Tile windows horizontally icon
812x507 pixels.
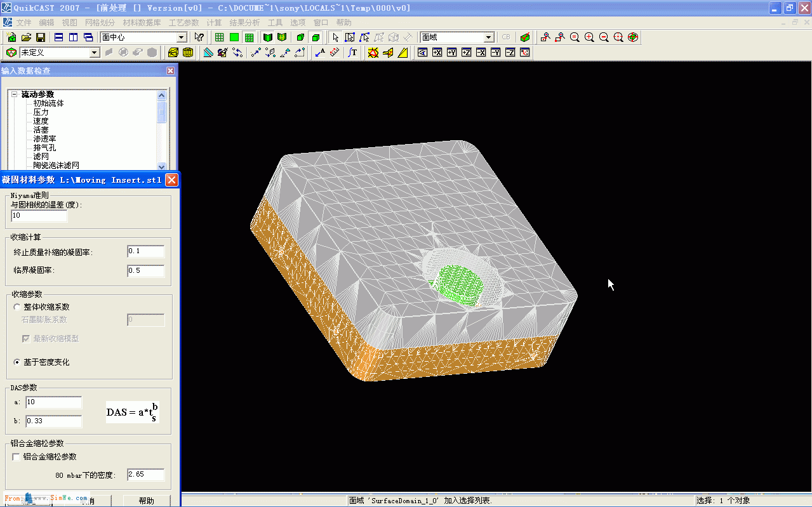58,37
